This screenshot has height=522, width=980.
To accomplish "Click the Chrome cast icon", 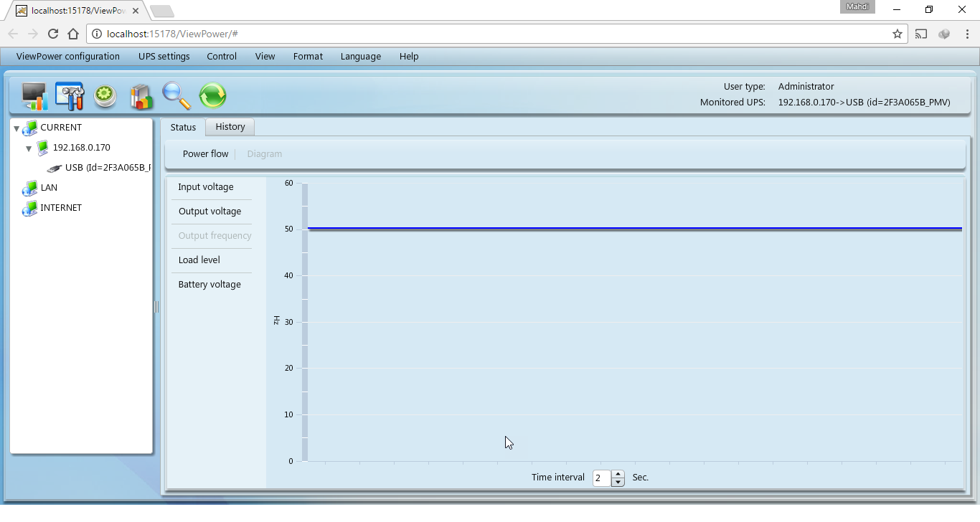I will tap(921, 34).
